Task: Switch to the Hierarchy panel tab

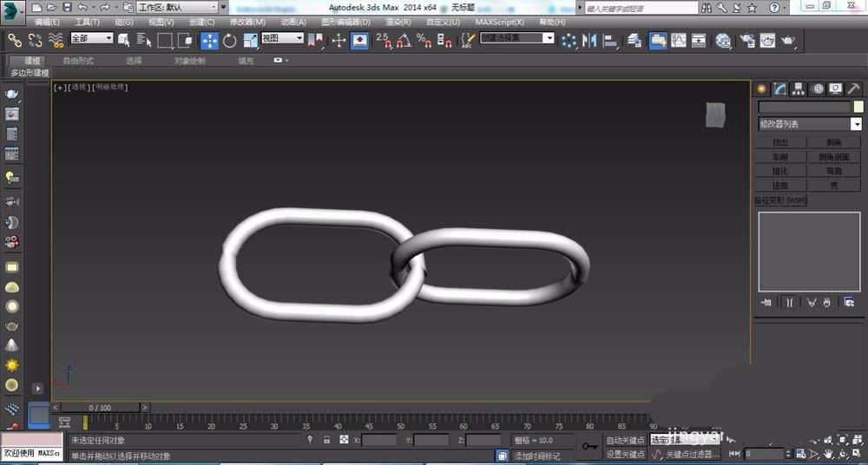Action: tap(799, 88)
